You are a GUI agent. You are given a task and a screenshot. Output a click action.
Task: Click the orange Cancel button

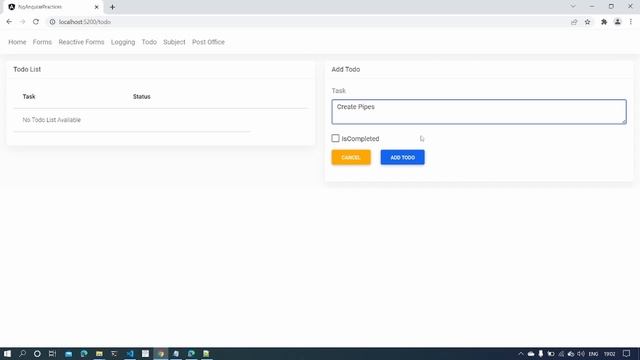click(351, 157)
